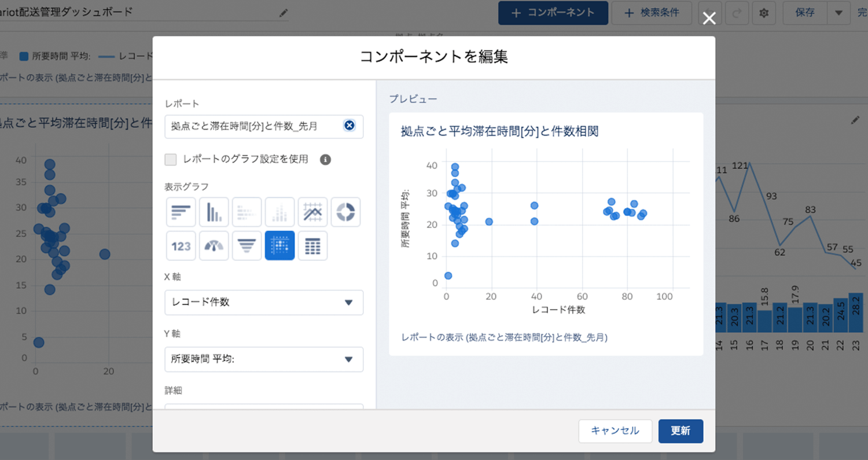Select the 123 metric chart type
The width and height of the screenshot is (868, 460).
coord(181,246)
